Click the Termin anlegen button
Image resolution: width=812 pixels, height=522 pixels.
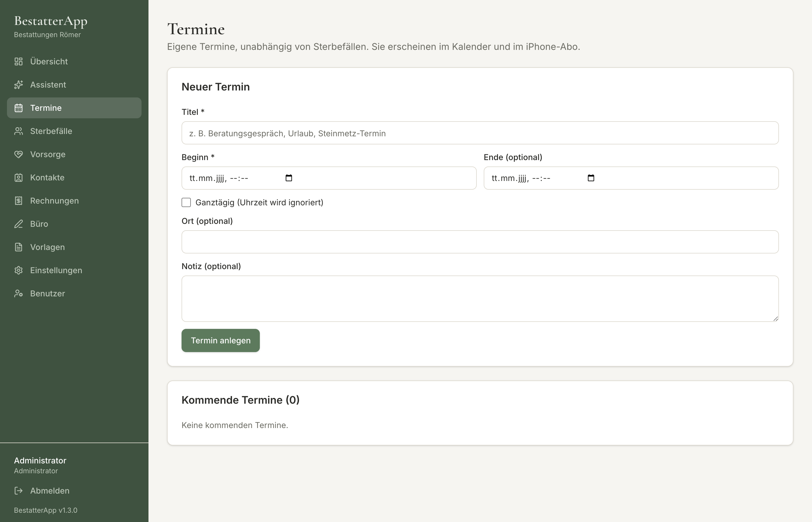tap(221, 340)
